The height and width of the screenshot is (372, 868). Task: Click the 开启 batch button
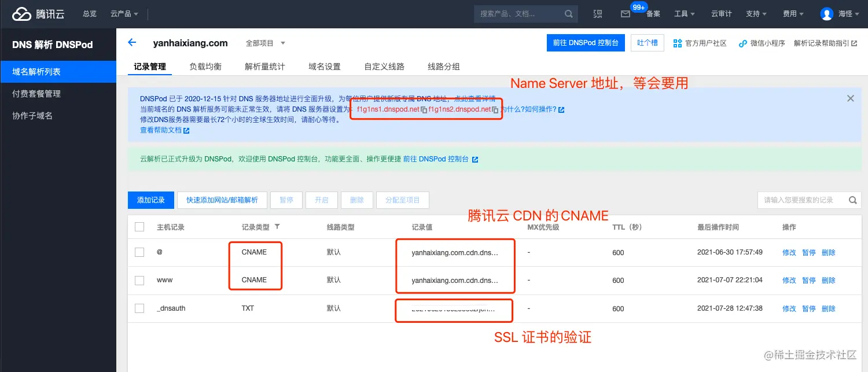[322, 200]
